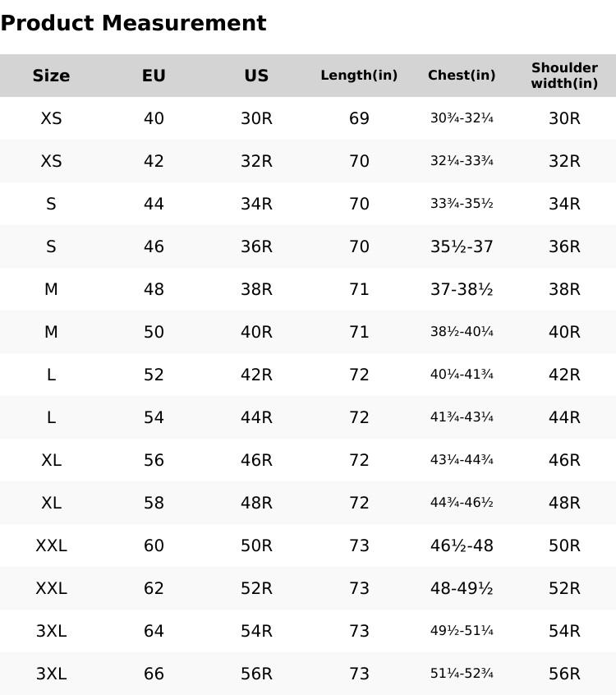Click the Product Measurement heading

[133, 23]
